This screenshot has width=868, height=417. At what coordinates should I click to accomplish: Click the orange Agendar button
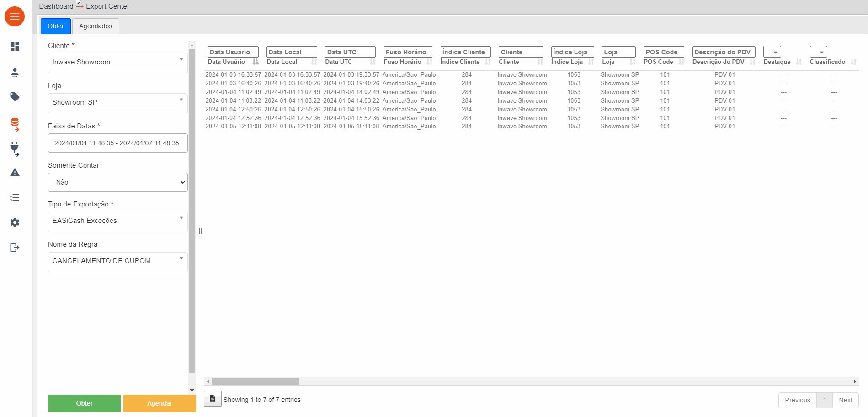click(160, 403)
